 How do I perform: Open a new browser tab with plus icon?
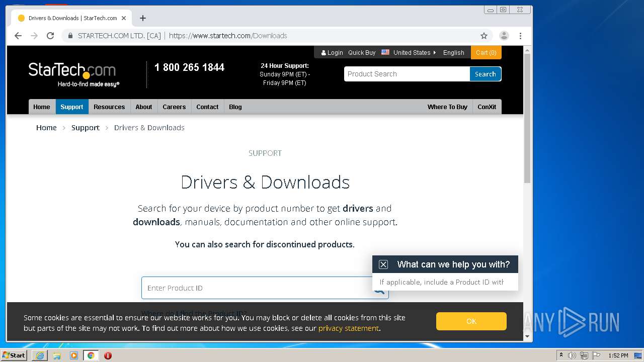pos(143,18)
